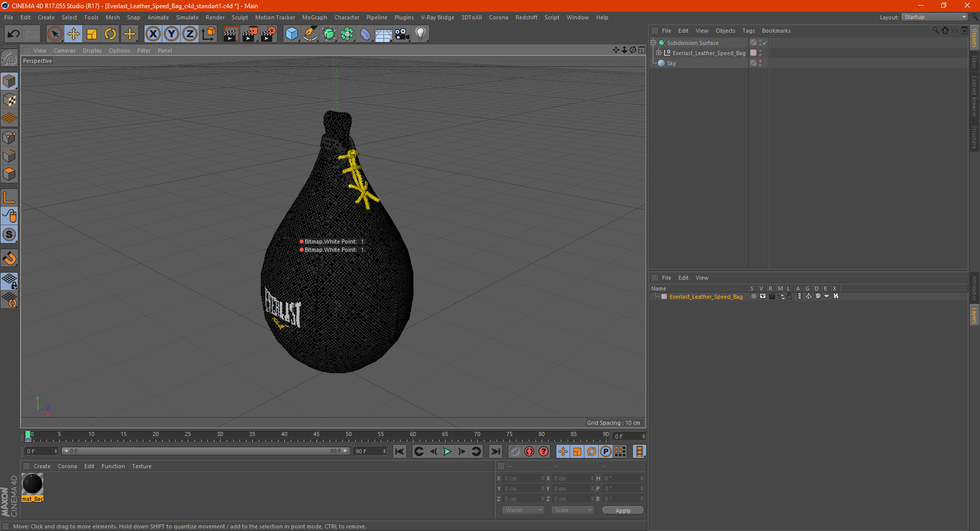
Task: Open the Redshift menu
Action: pos(526,17)
